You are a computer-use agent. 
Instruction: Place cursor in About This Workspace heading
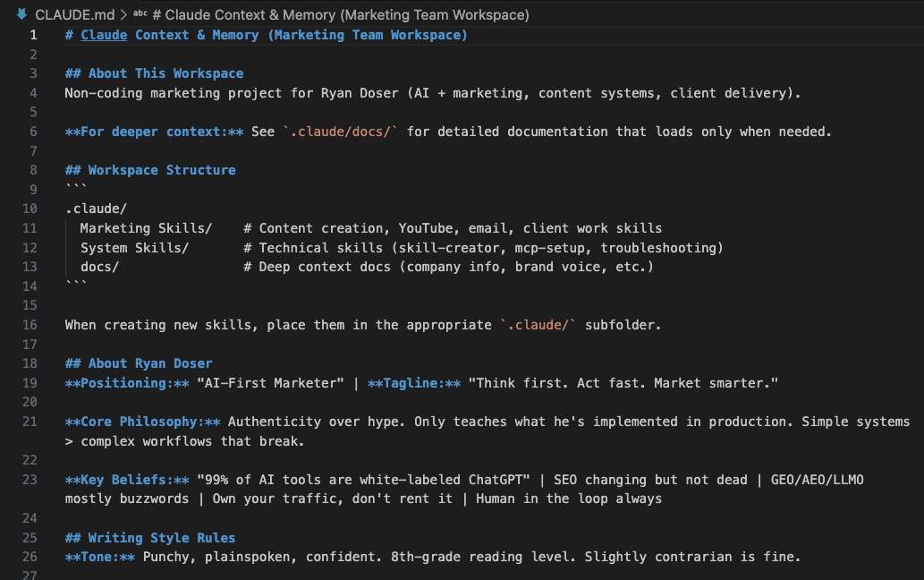(x=155, y=73)
